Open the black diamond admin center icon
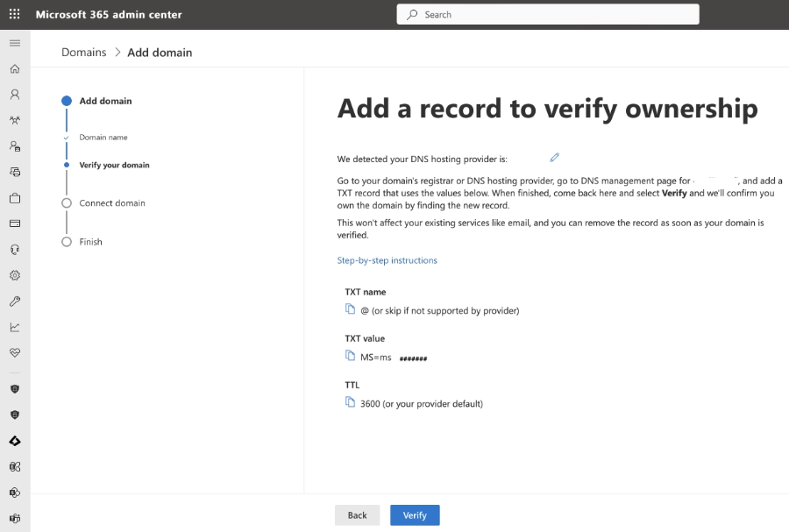789x532 pixels. click(x=15, y=441)
